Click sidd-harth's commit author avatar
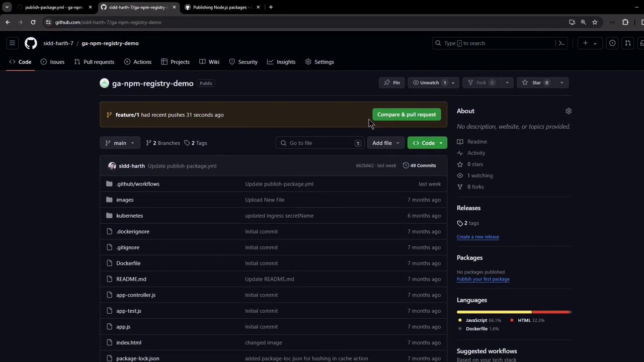 (112, 166)
